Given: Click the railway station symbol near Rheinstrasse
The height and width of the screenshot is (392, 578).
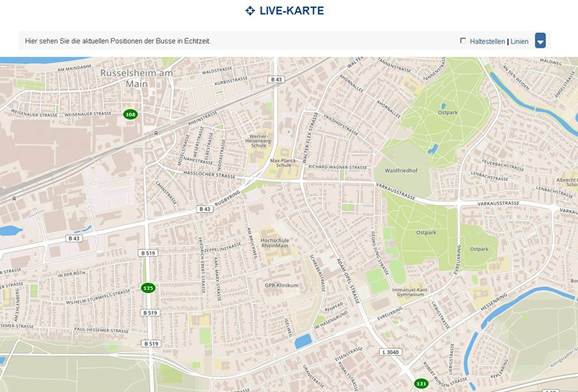Looking at the screenshot, I should click(156, 133).
